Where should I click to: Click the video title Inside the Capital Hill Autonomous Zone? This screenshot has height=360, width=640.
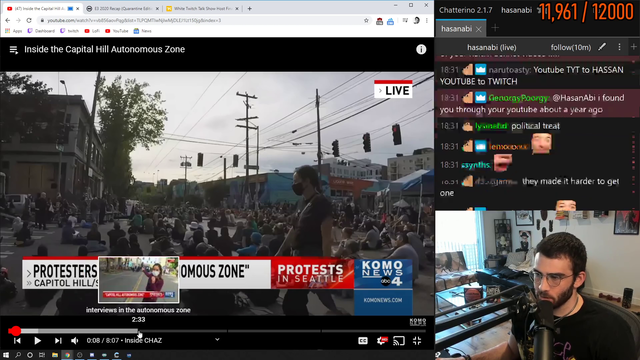(104, 49)
